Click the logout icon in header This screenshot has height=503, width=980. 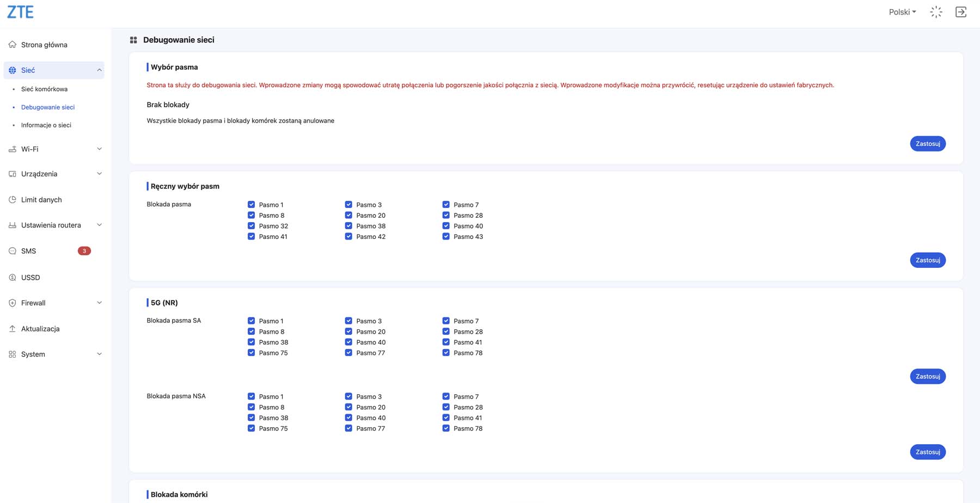point(961,12)
